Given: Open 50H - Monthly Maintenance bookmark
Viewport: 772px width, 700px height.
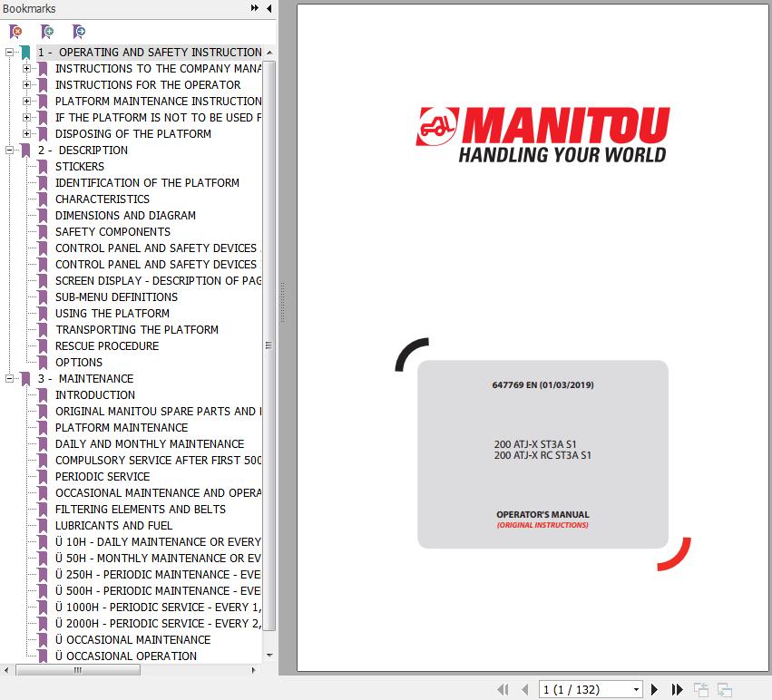Looking at the screenshot, I should 158,558.
